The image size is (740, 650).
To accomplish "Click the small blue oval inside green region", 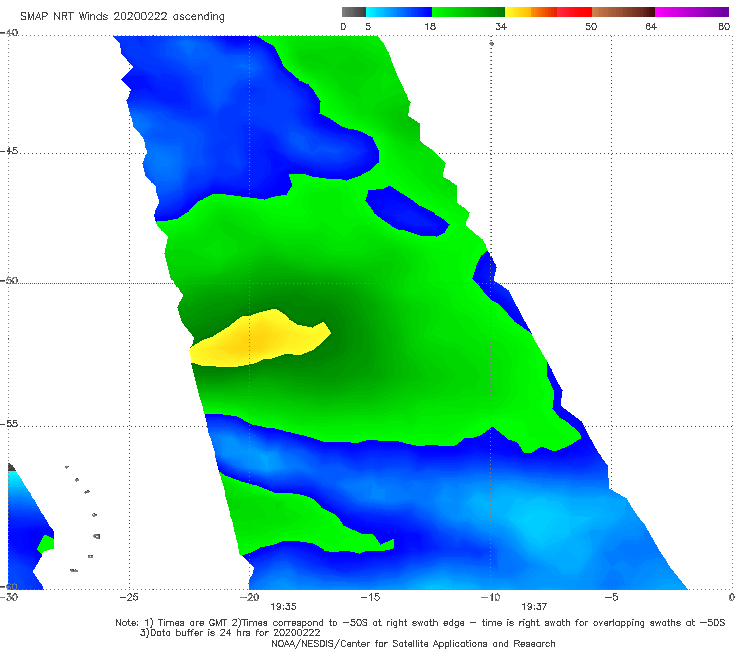I will [x=407, y=211].
